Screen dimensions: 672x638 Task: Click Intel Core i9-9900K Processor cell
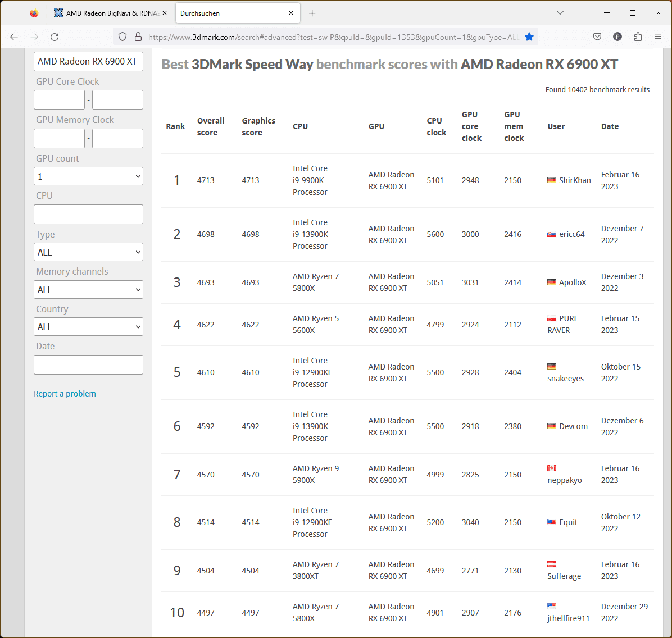coord(310,180)
